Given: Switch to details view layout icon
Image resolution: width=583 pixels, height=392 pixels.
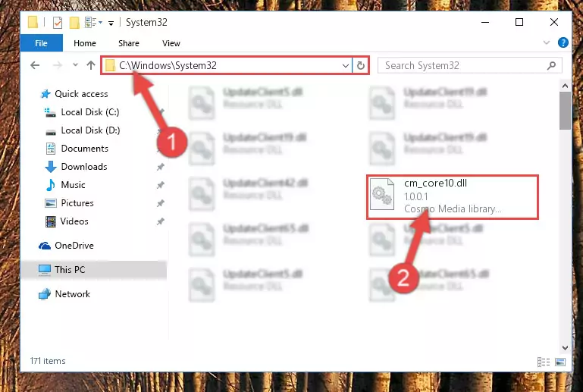Looking at the screenshot, I should click(544, 362).
